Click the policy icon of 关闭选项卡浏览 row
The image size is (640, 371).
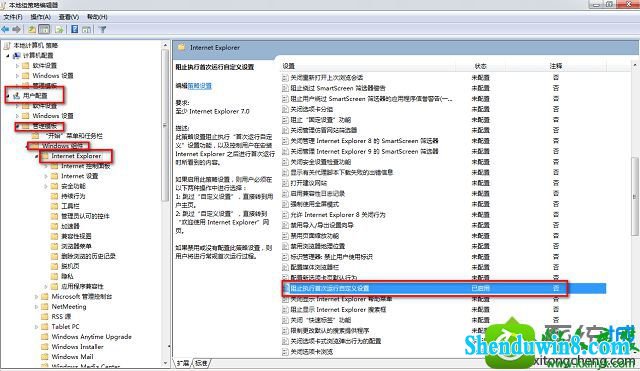[x=285, y=351]
